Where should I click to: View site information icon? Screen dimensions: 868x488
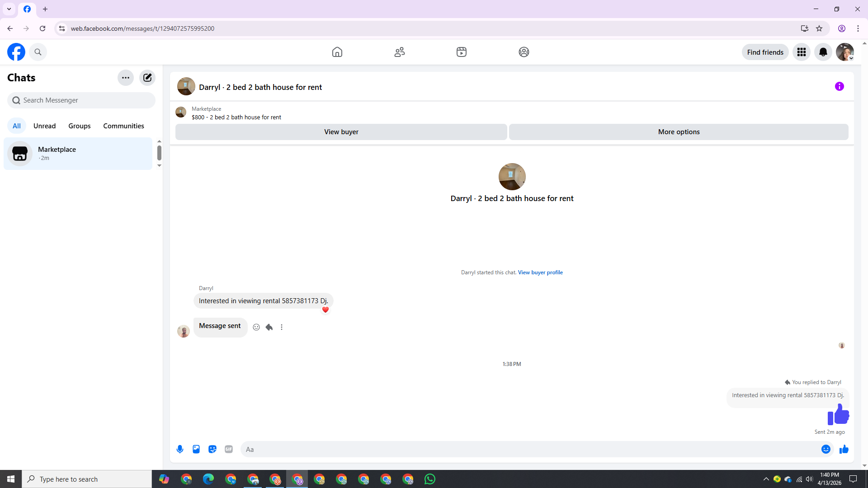62,28
